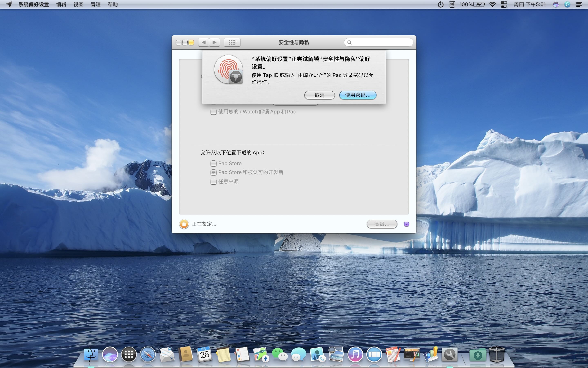The width and height of the screenshot is (588, 368).
Task: Click the Touch ID fingerprint icon in the dialog
Action: pos(228,69)
